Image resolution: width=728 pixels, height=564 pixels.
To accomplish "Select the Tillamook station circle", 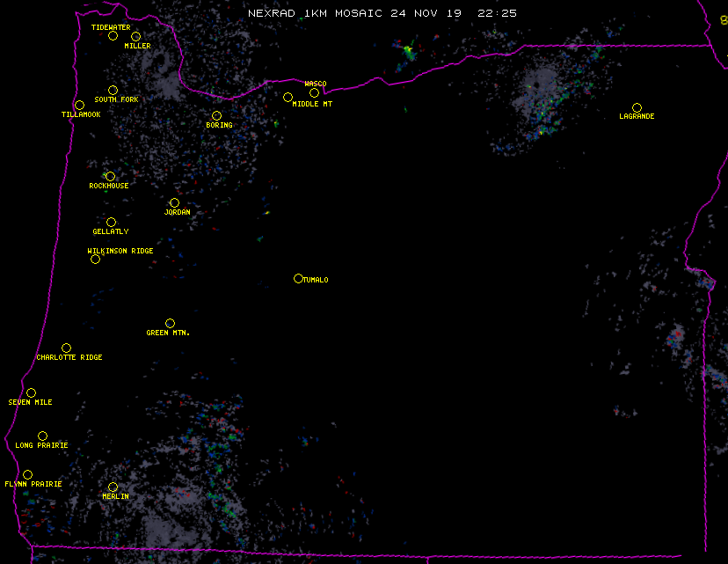I will tap(79, 106).
